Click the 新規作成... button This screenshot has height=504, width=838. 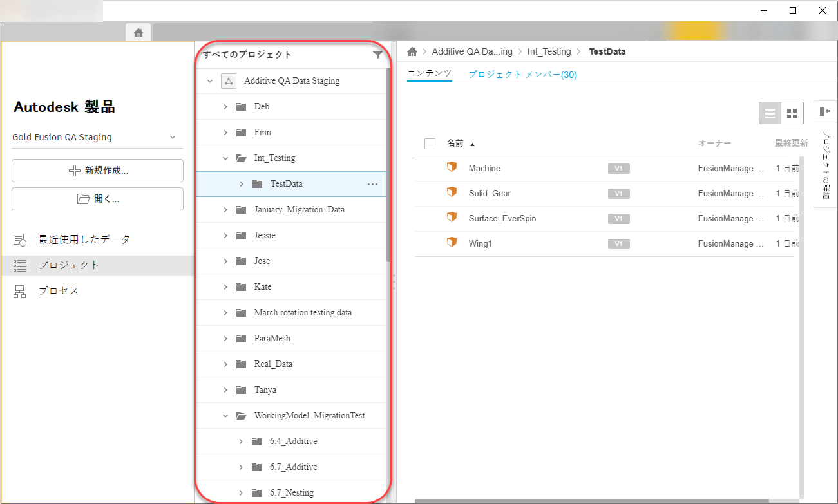tap(97, 171)
